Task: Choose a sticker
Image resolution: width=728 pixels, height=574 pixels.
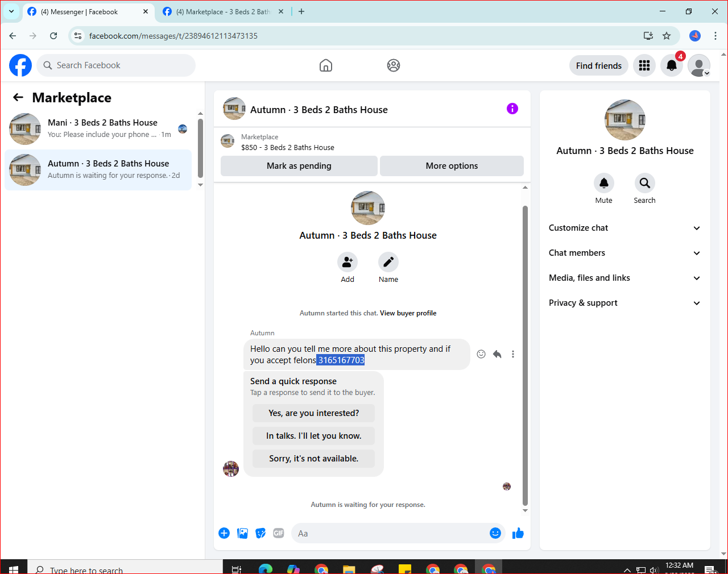Action: [x=260, y=533]
